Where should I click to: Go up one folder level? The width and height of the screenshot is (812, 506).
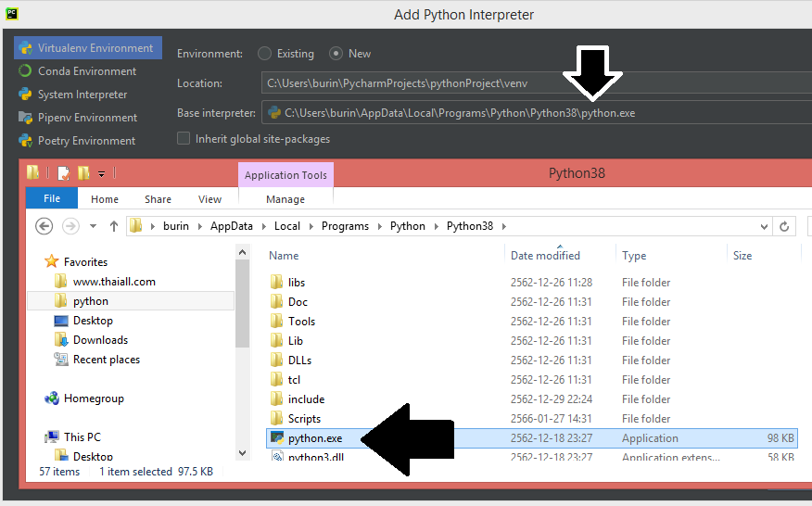point(114,226)
